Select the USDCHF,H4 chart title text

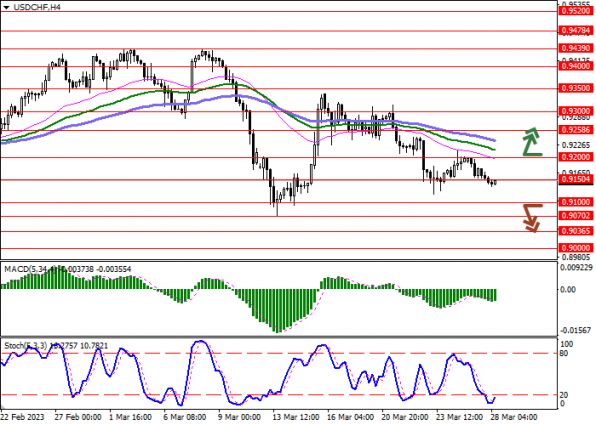tap(36, 7)
